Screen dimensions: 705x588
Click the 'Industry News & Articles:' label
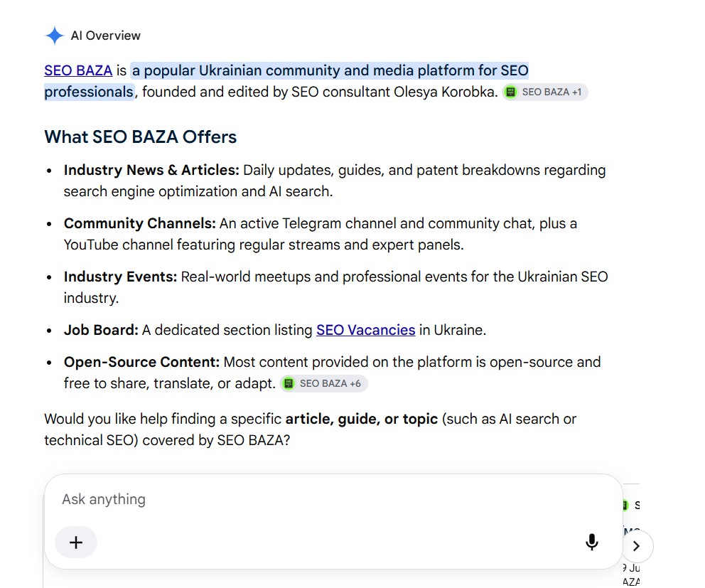[x=151, y=170]
